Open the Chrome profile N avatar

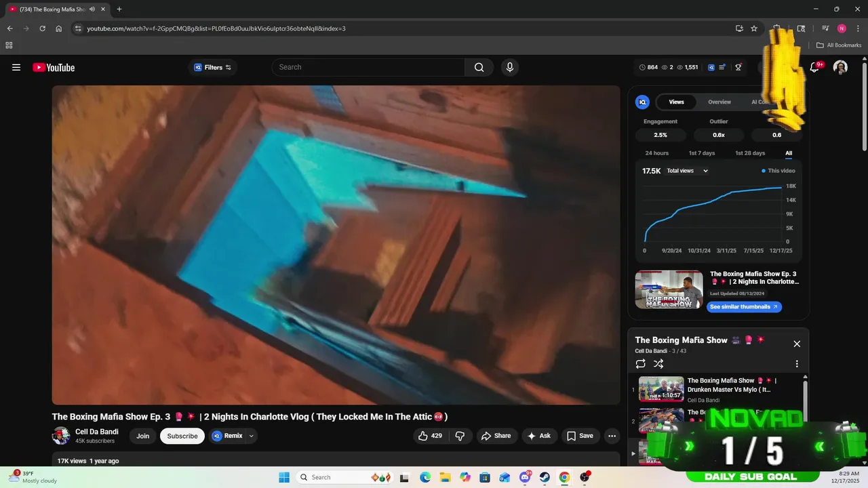pyautogui.click(x=842, y=28)
